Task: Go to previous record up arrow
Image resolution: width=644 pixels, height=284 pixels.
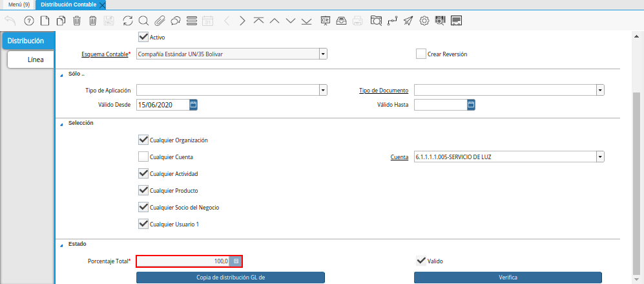Action: point(275,21)
